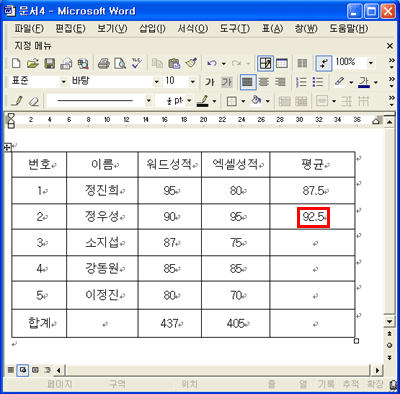Toggle numbered list button

[301, 82]
